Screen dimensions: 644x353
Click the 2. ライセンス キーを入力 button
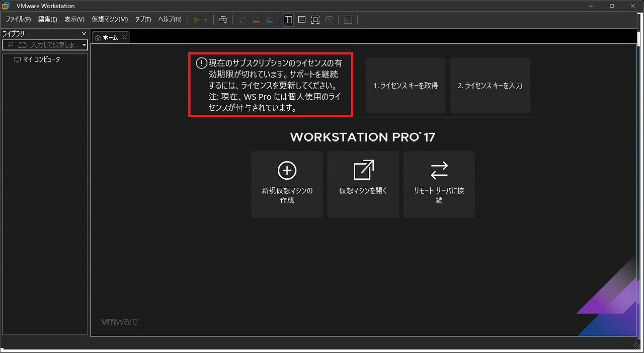tap(490, 85)
